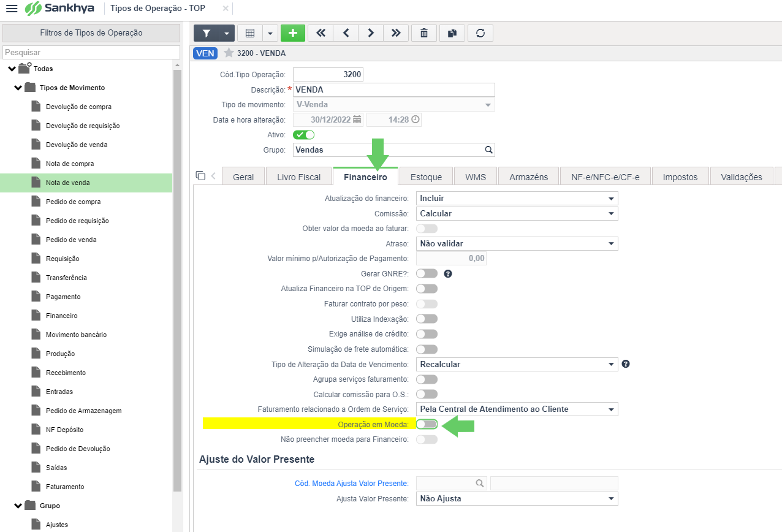Toggle Utiliza Indexação switch
The width and height of the screenshot is (782, 532).
click(427, 319)
